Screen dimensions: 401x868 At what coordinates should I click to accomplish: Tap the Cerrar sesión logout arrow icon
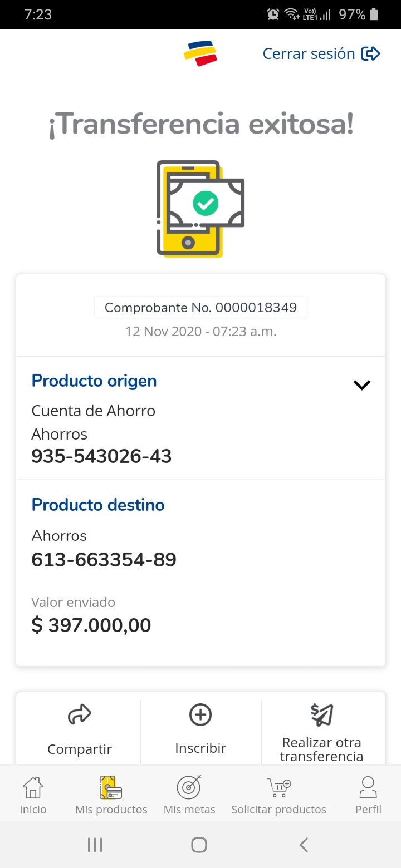pos(370,54)
